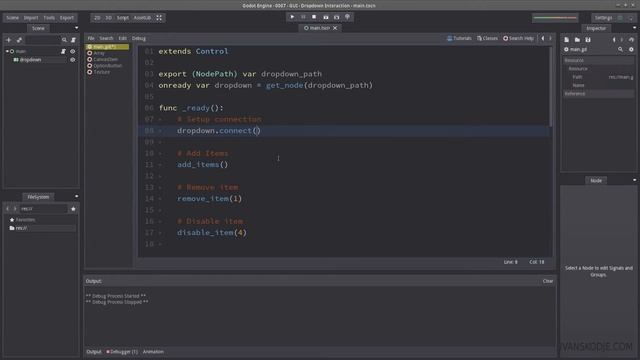Image resolution: width=640 pixels, height=360 pixels.
Task: Stop the running scene
Action: (314, 17)
